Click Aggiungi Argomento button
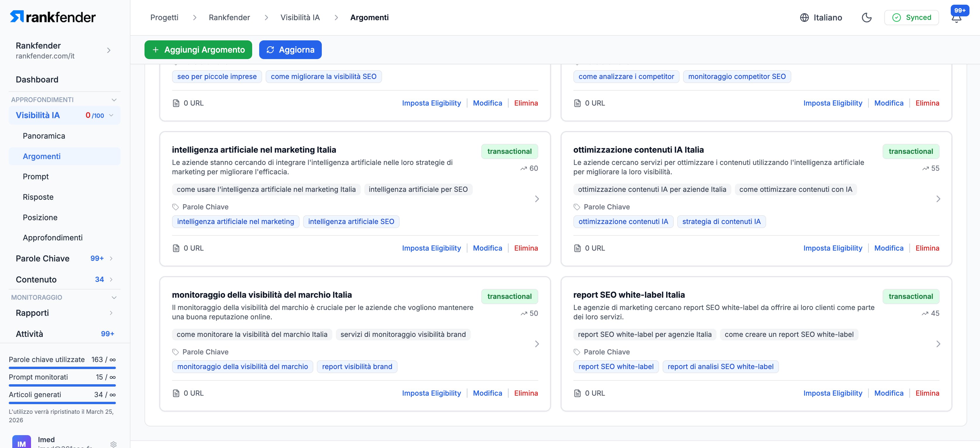Image resolution: width=980 pixels, height=448 pixels. (198, 50)
